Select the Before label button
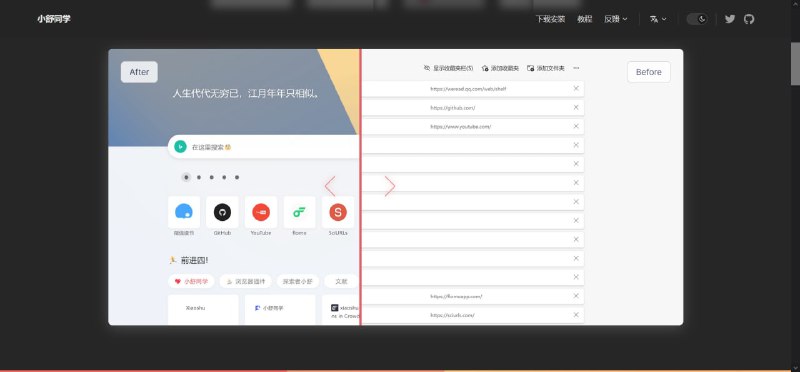800x372 pixels. pos(648,72)
